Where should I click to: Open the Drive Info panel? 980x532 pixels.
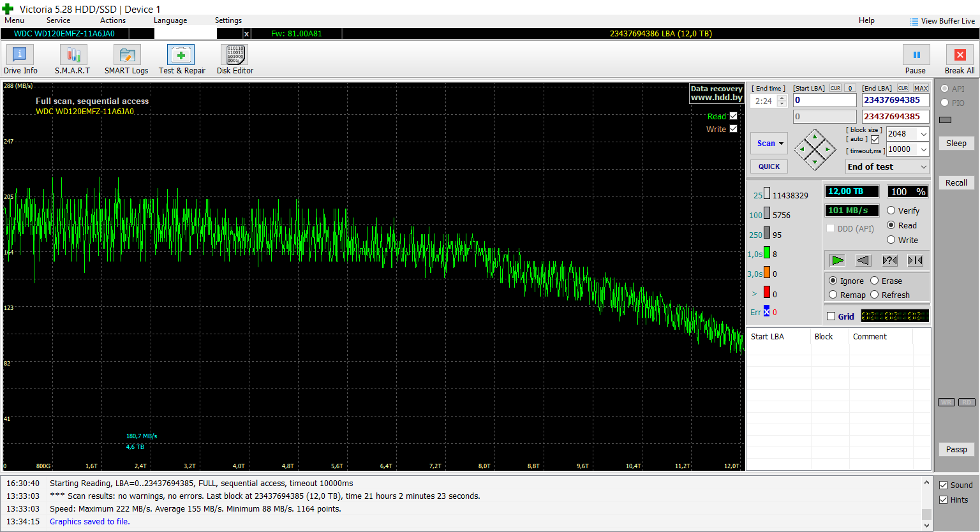(20, 59)
